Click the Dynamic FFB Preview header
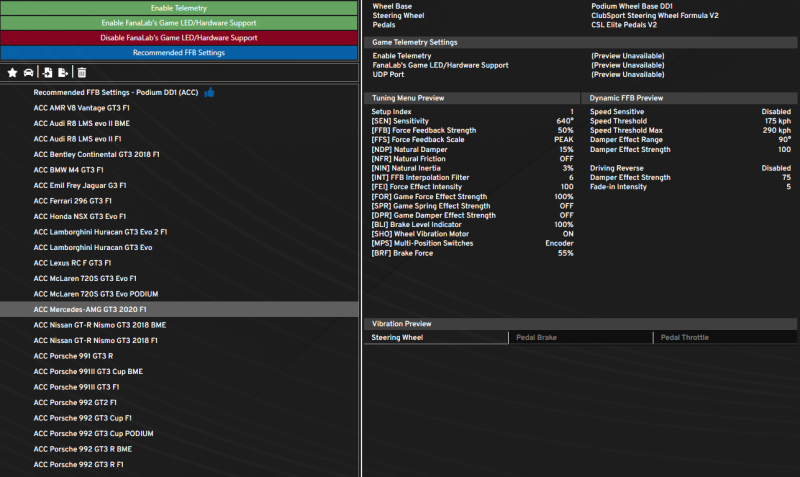The height and width of the screenshot is (477, 800). pyautogui.click(x=690, y=98)
